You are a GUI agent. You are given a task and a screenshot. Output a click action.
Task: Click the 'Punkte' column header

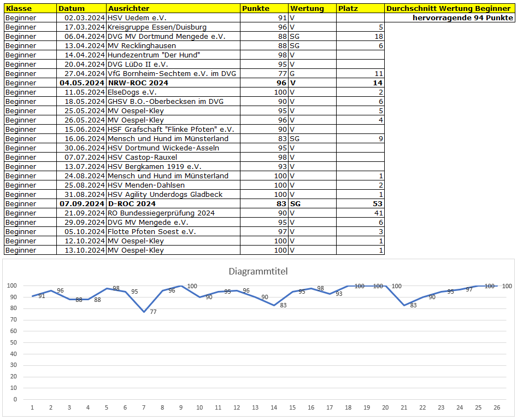tap(264, 9)
